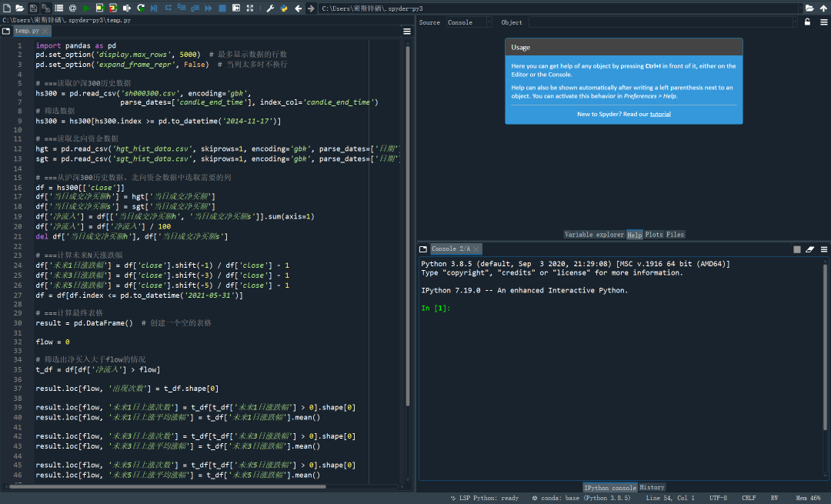This screenshot has width=831, height=504.
Task: Open the editor pane options hamburger menu
Action: (407, 32)
